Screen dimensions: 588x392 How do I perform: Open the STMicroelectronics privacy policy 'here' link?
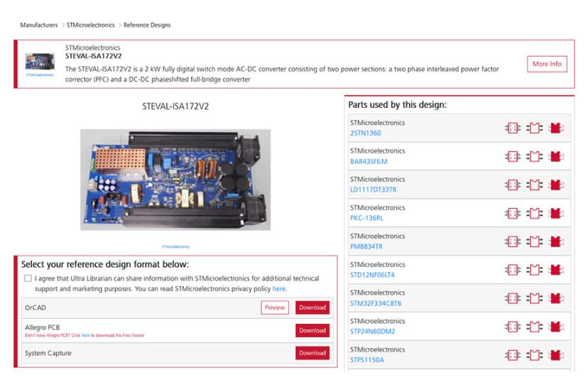[x=279, y=289]
